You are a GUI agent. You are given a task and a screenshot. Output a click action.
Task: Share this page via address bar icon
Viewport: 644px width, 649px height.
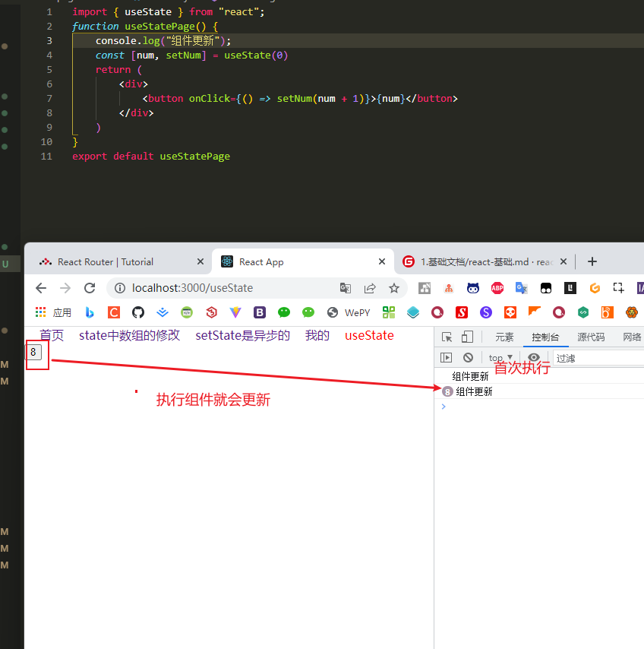point(370,288)
